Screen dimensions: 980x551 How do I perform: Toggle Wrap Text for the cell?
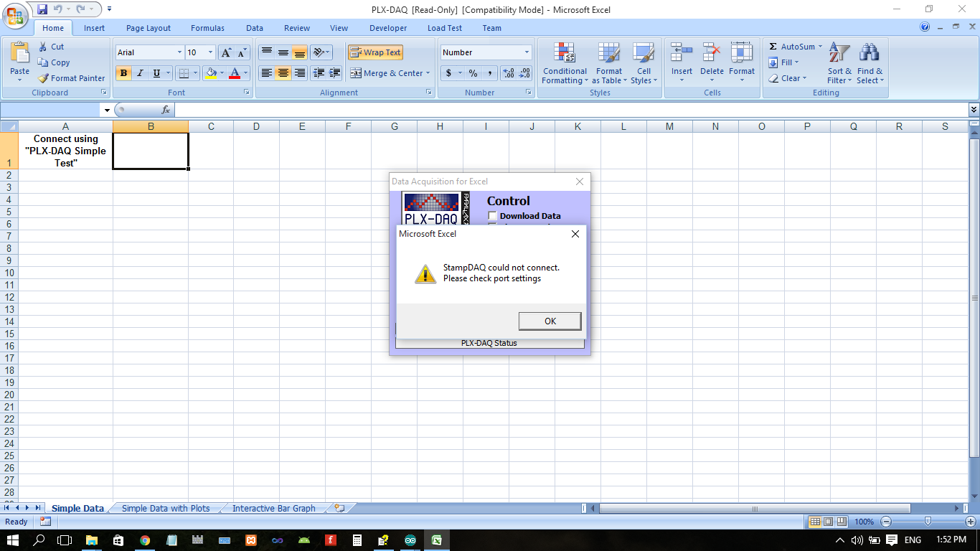(x=376, y=52)
